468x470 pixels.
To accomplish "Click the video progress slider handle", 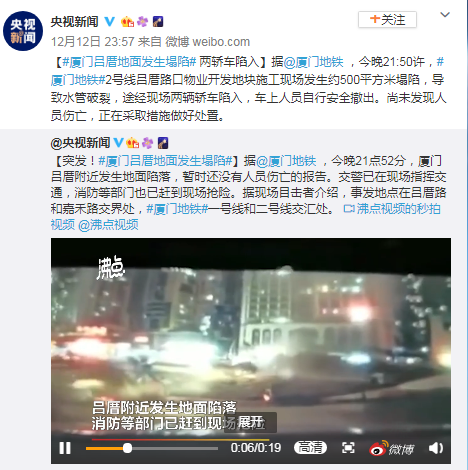I will point(127,448).
